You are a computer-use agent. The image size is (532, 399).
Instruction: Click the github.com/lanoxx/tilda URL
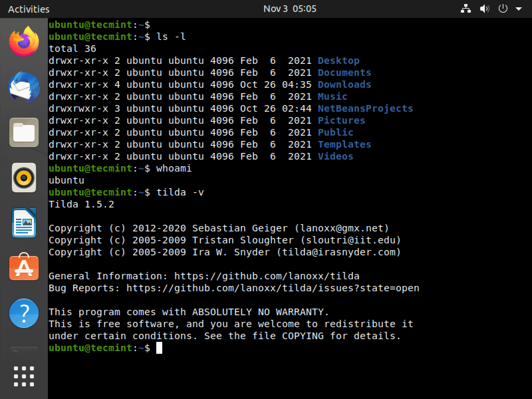tap(267, 276)
